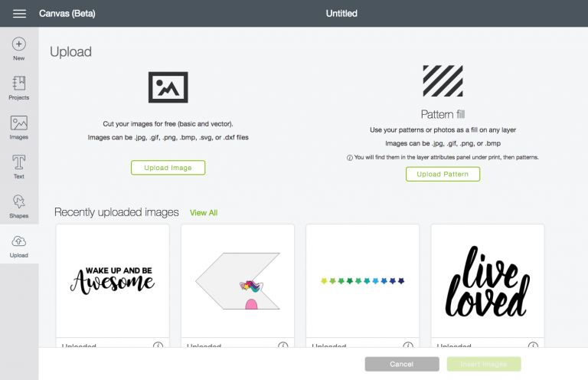This screenshot has width=588, height=380.
Task: Click the New plus icon
Action: click(x=18, y=44)
